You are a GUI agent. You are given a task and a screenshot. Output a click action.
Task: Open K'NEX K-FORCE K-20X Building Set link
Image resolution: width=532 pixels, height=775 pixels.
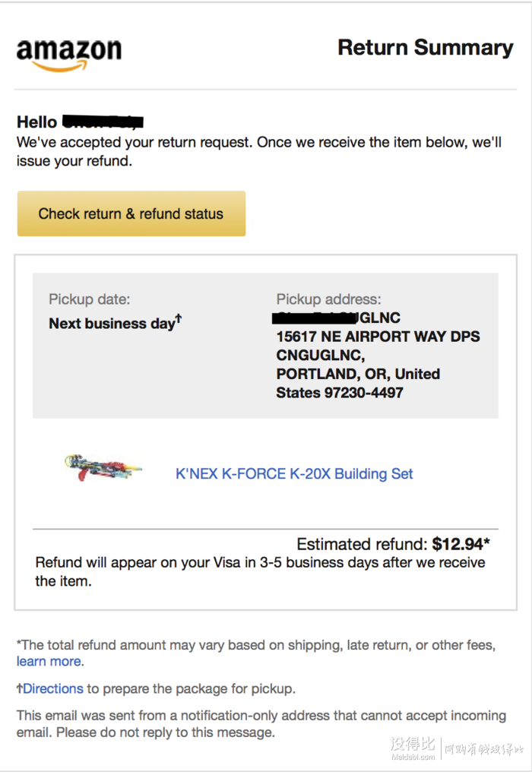[294, 473]
